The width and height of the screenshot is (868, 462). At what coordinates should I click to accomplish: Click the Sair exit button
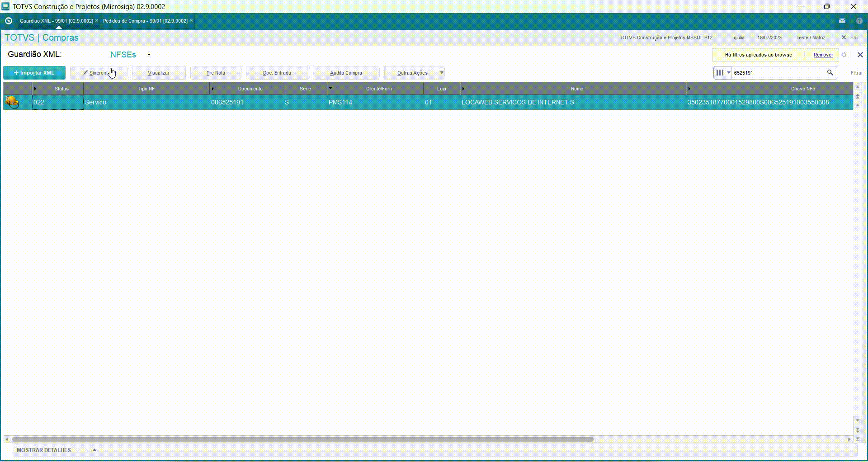850,38
